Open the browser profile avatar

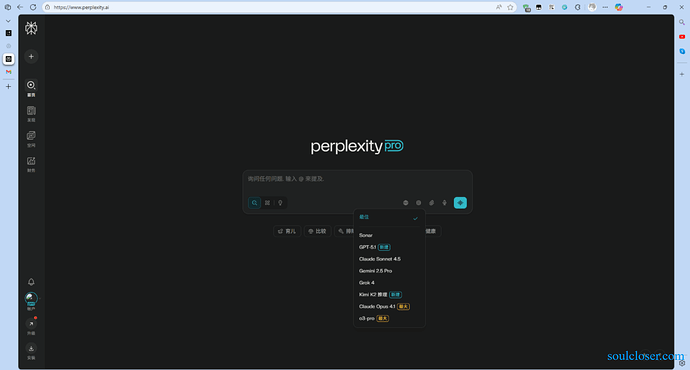[x=592, y=7]
